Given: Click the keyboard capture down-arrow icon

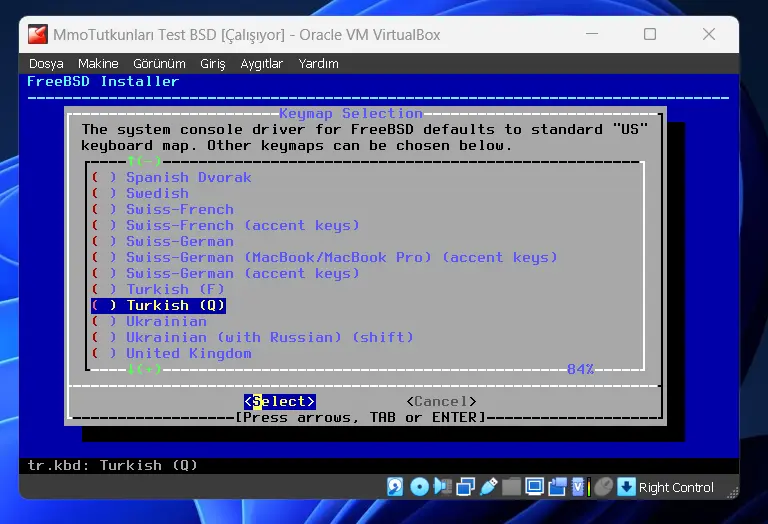Looking at the screenshot, I should [x=626, y=487].
